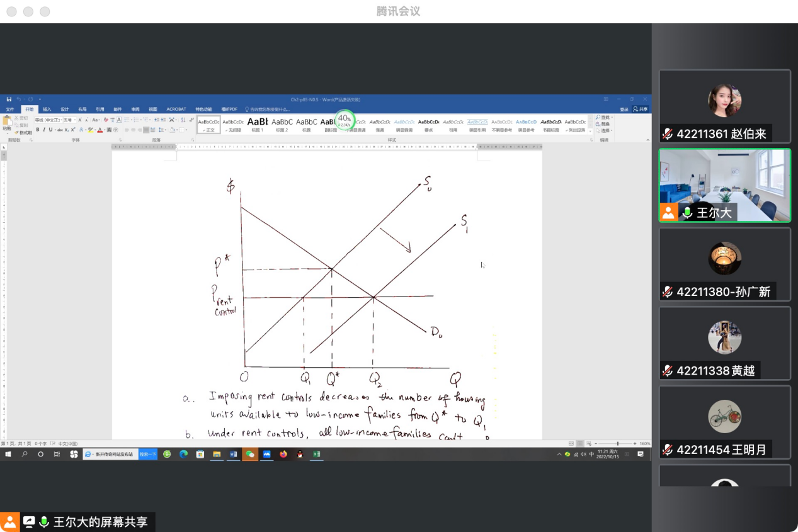Toggle bold formatting in the ribbon
798x532 pixels.
tap(37, 130)
